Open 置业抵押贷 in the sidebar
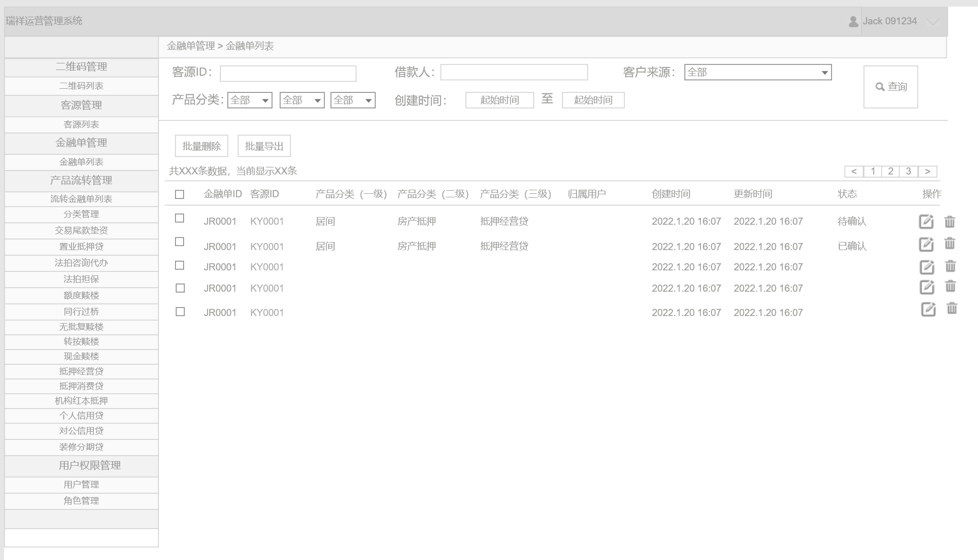 [81, 247]
